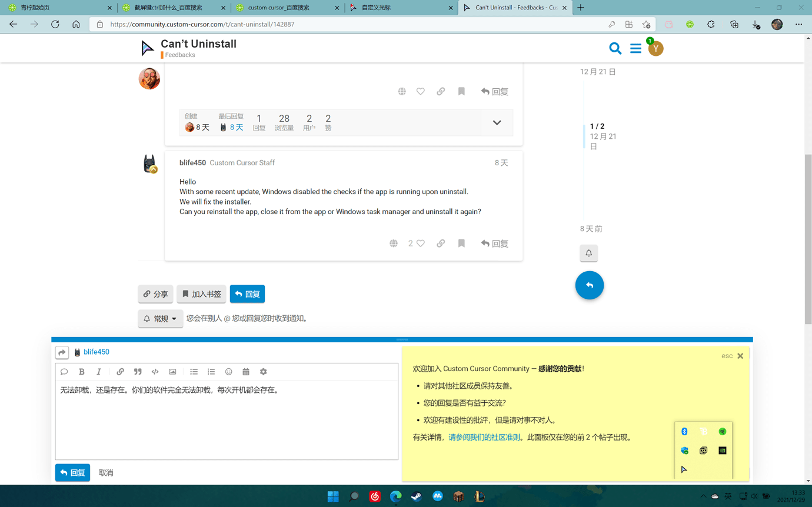Expand the topic summary with the chevron
This screenshot has height=507, width=812.
tap(497, 122)
